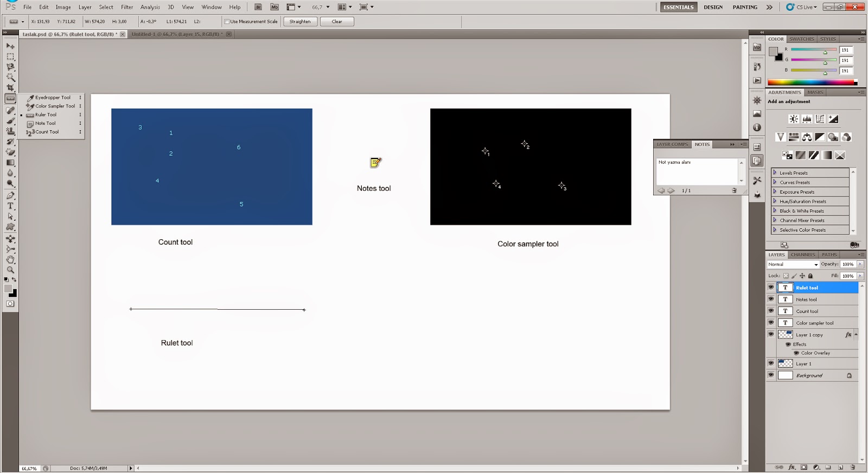This screenshot has height=473, width=868.
Task: Add a Curves adjustment
Action: pyautogui.click(x=820, y=119)
